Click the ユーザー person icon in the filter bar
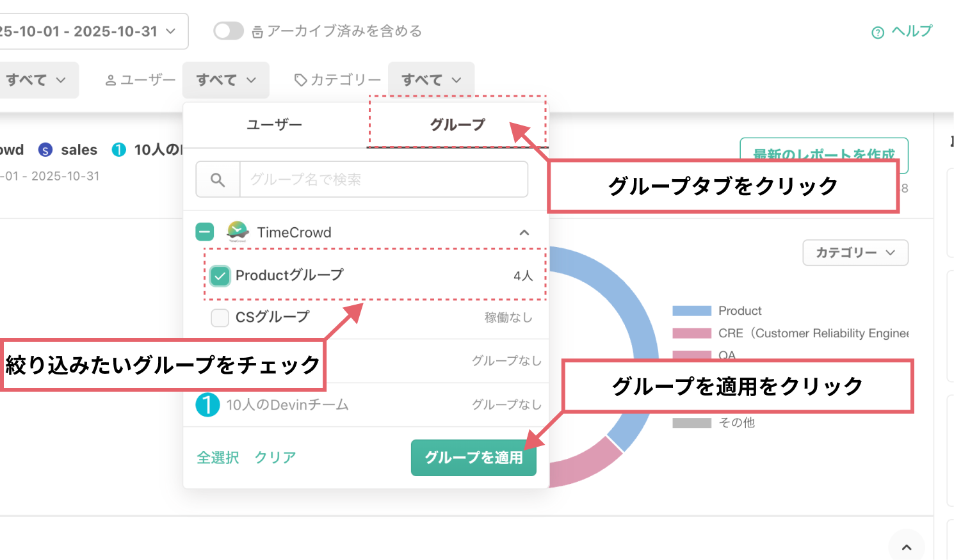 (x=112, y=79)
